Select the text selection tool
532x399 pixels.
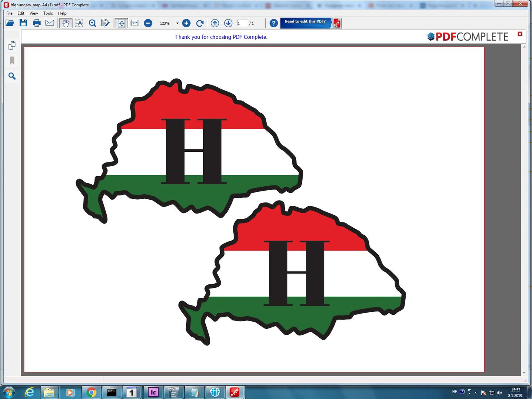coord(79,23)
